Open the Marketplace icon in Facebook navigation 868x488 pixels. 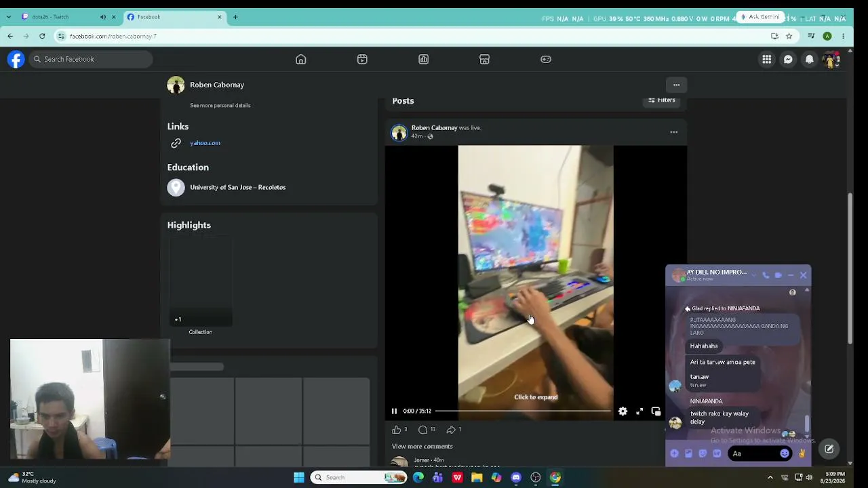tap(484, 60)
